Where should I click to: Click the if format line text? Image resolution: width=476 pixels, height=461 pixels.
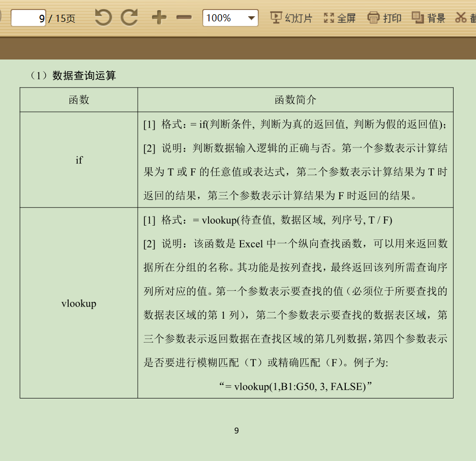295,125
